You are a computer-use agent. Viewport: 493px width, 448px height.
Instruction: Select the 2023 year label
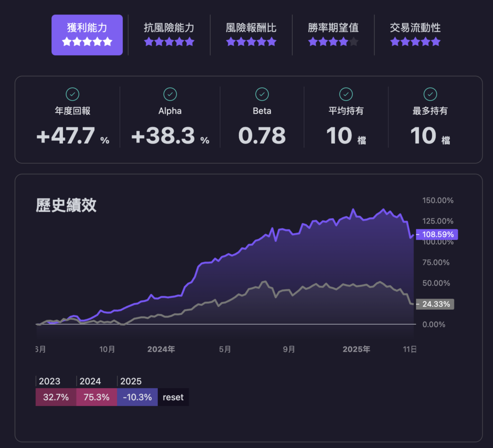point(50,382)
